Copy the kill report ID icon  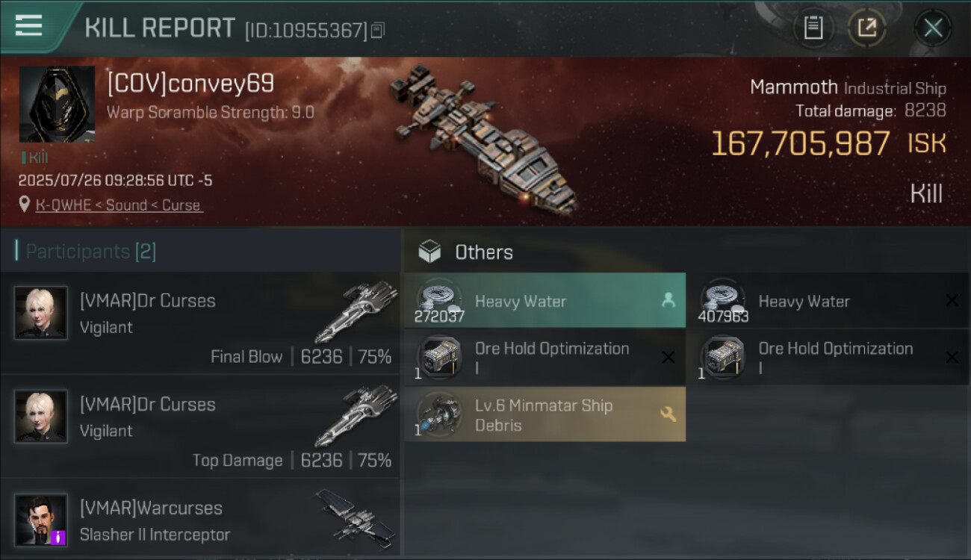pyautogui.click(x=378, y=31)
